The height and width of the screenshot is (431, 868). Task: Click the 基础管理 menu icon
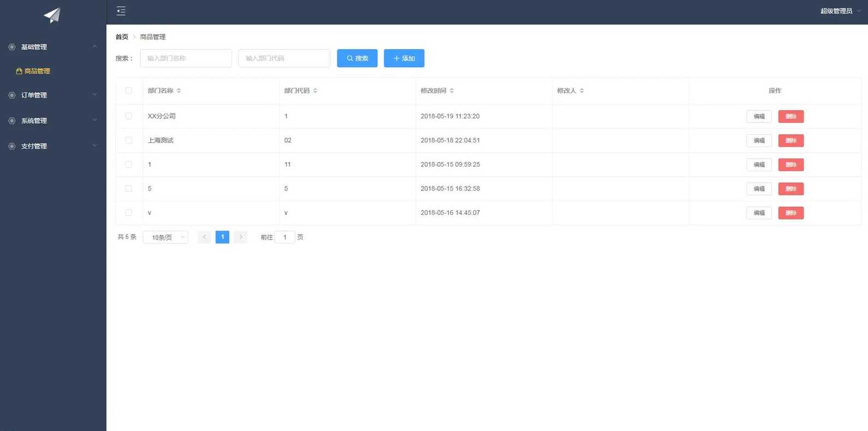(x=12, y=47)
